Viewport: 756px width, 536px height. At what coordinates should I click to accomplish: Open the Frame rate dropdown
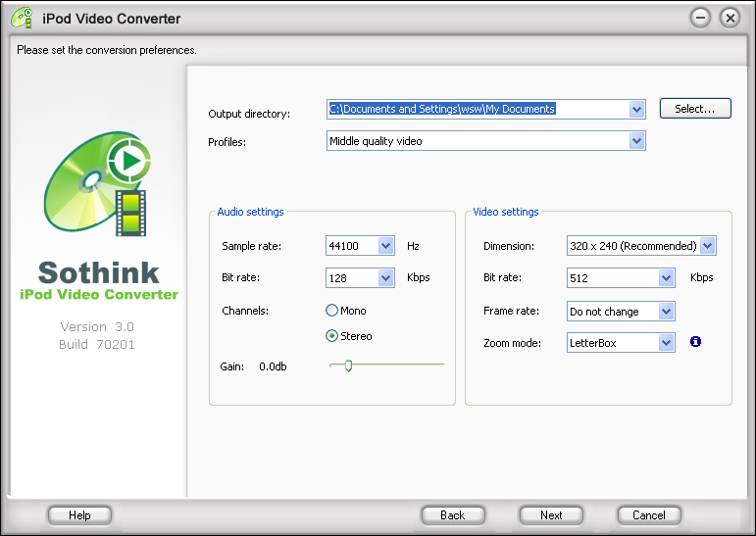(x=621, y=312)
